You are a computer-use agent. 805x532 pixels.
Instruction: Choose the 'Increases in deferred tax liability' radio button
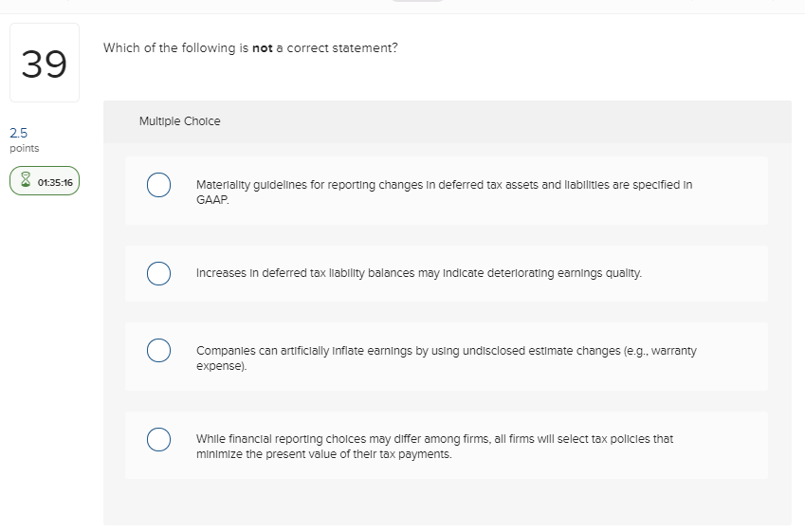(158, 273)
